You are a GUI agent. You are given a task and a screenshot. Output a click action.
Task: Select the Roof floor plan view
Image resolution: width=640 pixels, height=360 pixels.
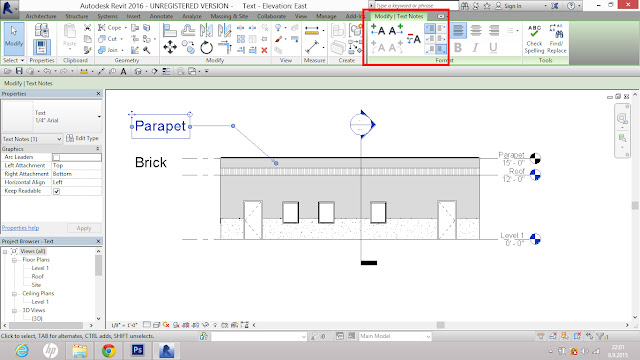pyautogui.click(x=38, y=276)
